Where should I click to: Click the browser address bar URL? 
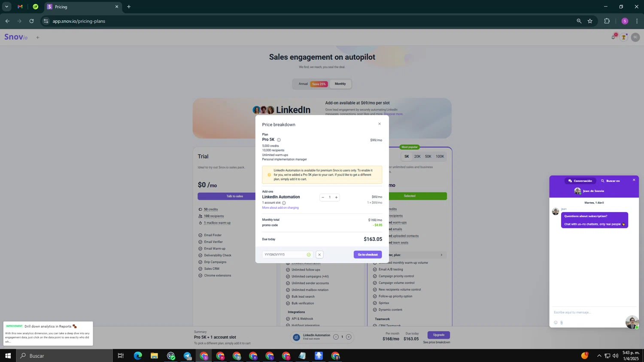click(x=79, y=21)
